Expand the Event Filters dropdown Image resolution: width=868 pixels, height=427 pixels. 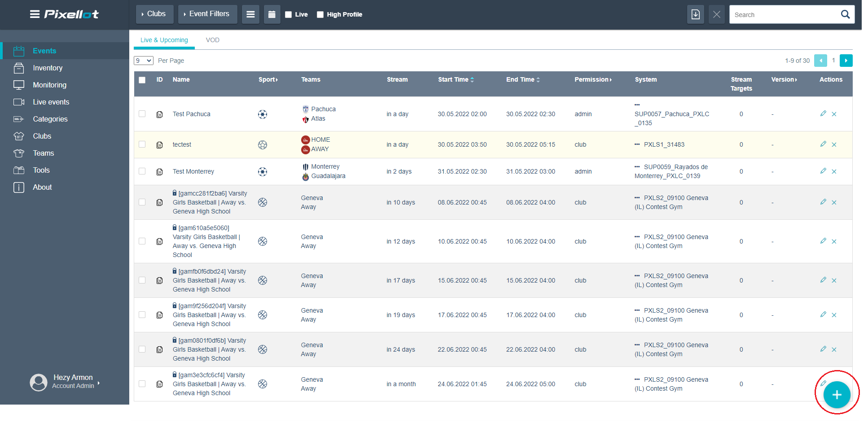[207, 14]
